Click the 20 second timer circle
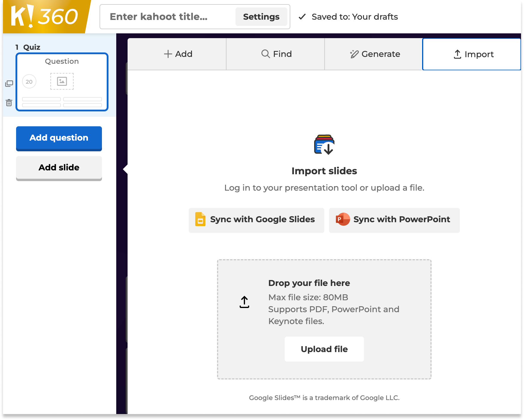Screen dimensions: 524x420 click(29, 82)
